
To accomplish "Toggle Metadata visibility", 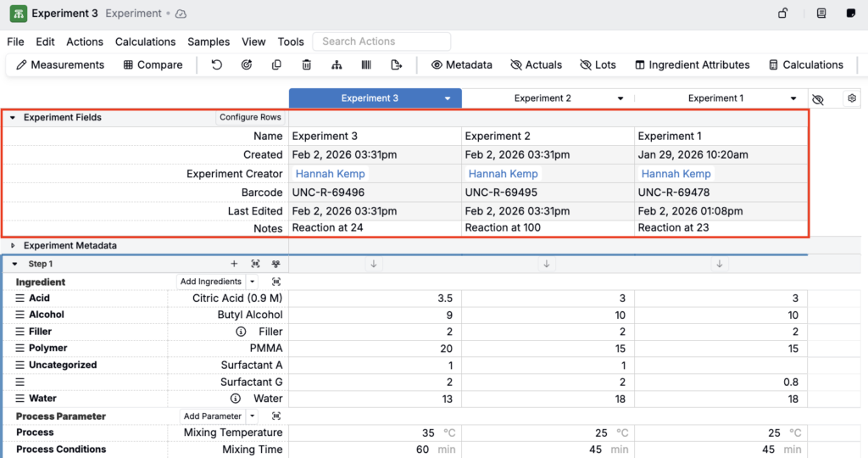I will pyautogui.click(x=461, y=65).
